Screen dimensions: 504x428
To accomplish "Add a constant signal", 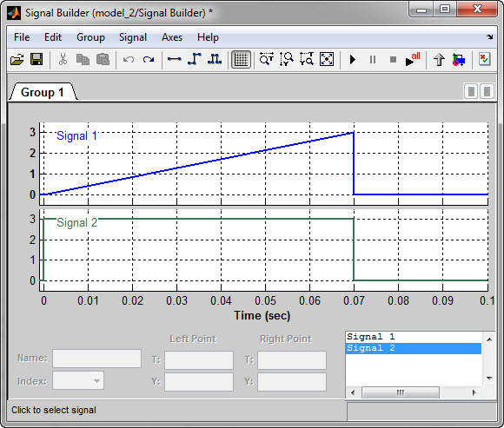I will (x=174, y=59).
